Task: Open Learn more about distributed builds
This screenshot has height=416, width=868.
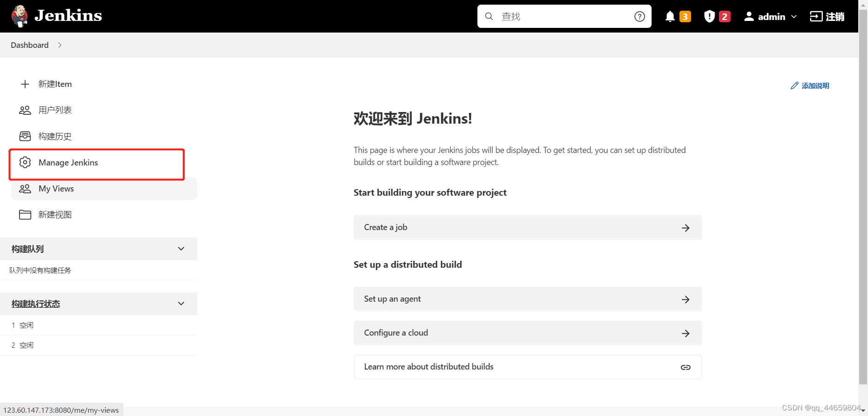Action: point(528,367)
